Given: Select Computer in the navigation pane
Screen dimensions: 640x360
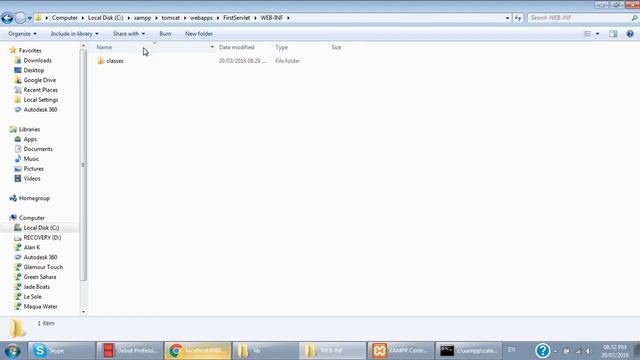Looking at the screenshot, I should coord(31,218).
